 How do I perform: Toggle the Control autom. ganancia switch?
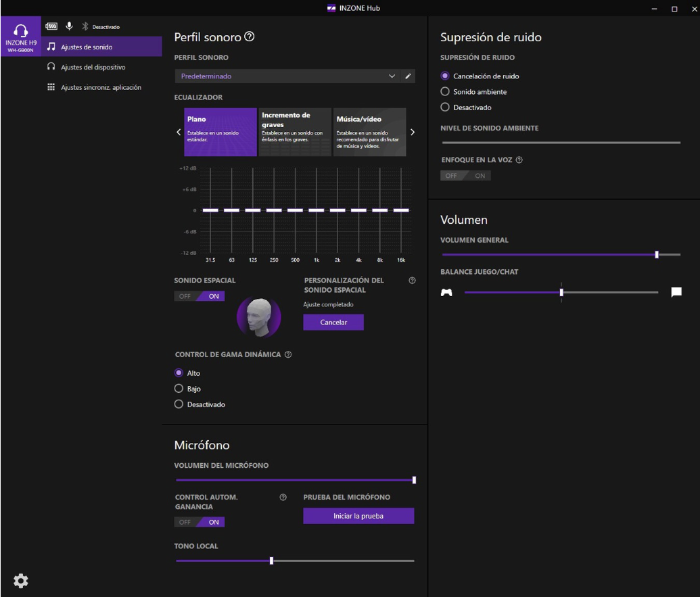(x=199, y=522)
